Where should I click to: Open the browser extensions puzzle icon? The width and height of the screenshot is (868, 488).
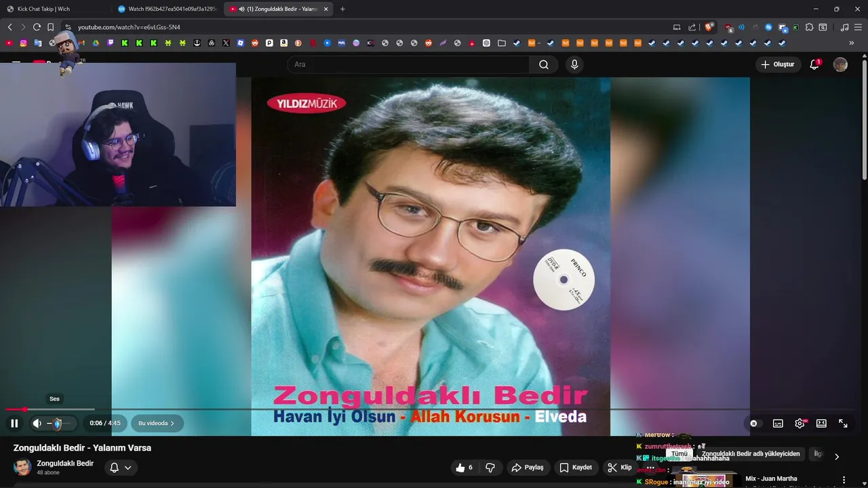point(809,27)
